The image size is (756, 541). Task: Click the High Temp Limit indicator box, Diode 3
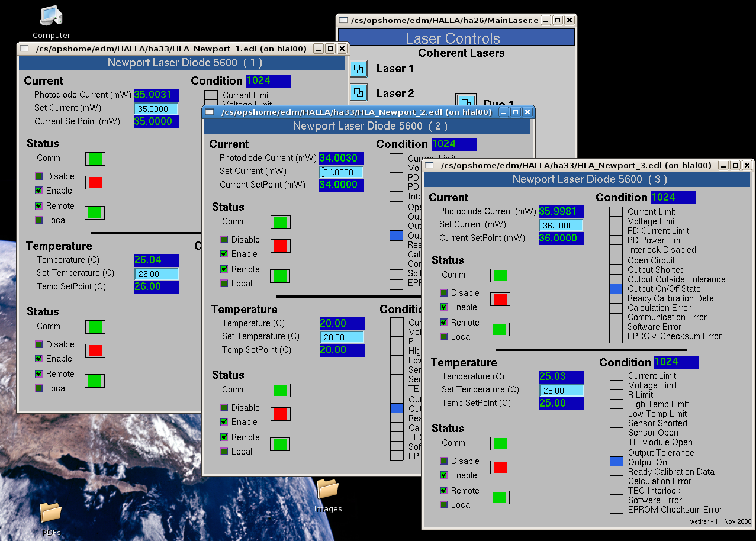616,404
